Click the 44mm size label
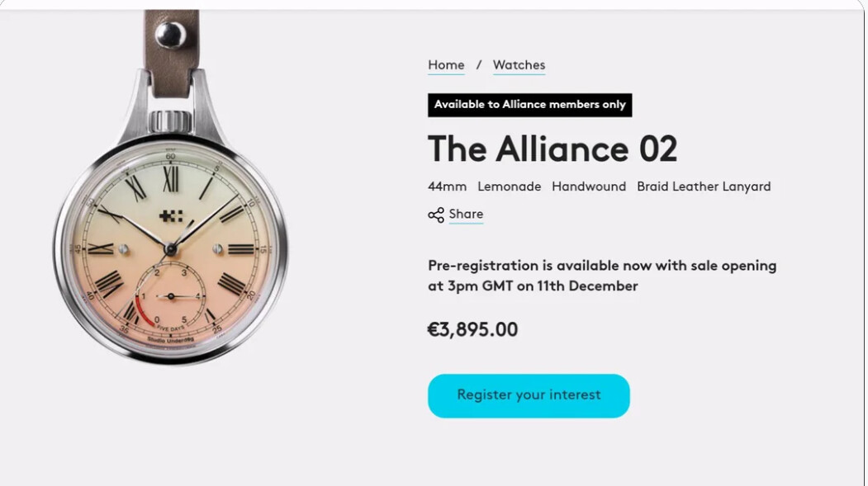The height and width of the screenshot is (486, 868). click(x=447, y=186)
